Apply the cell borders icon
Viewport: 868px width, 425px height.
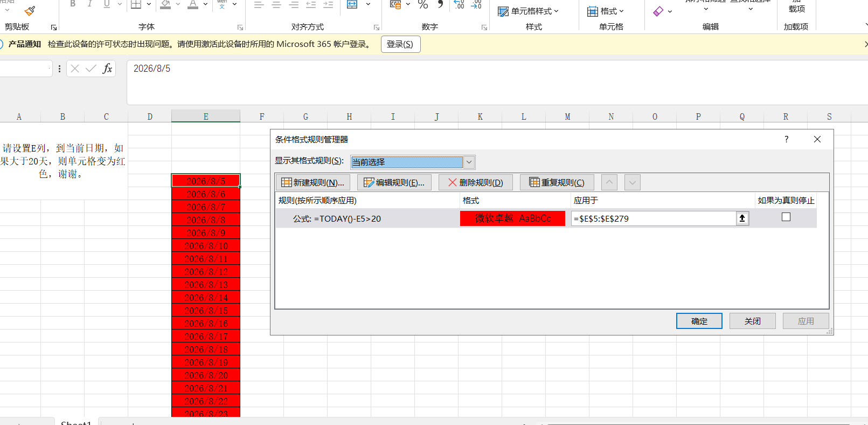tap(136, 4)
